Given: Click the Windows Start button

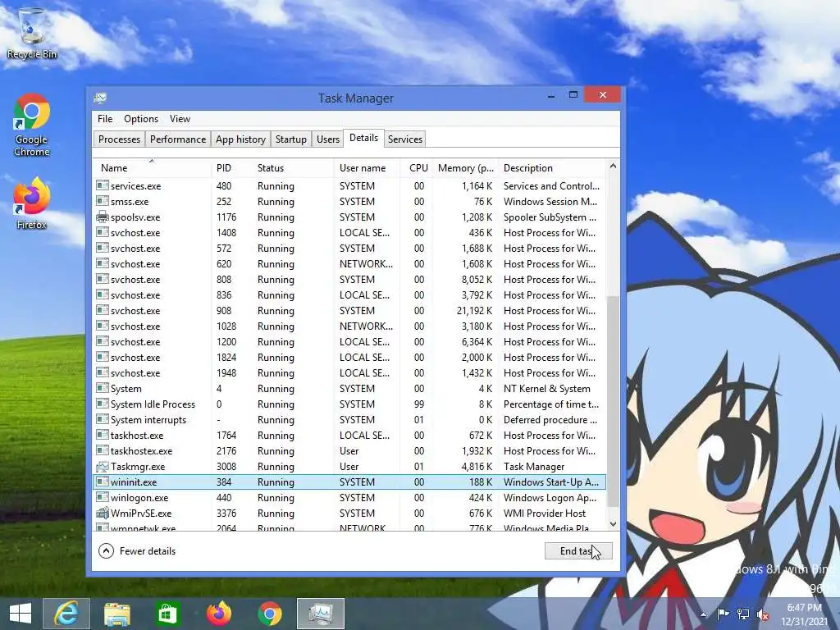Looking at the screenshot, I should pyautogui.click(x=21, y=614).
